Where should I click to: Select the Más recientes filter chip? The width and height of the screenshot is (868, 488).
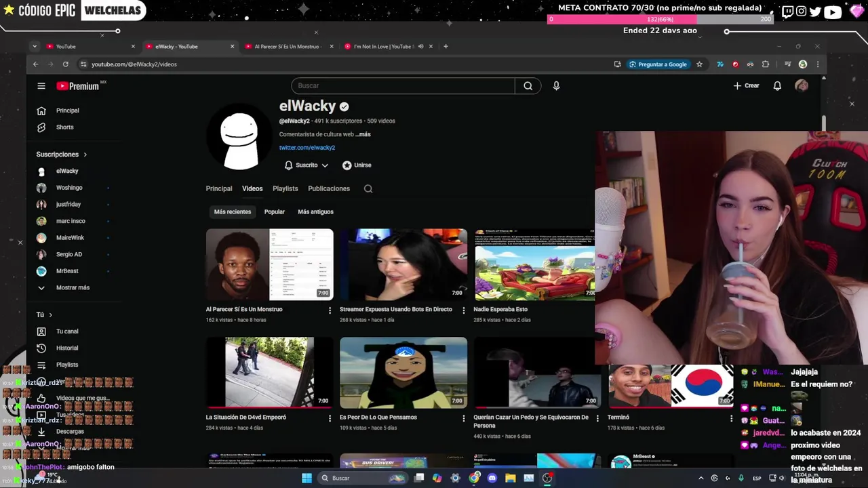pyautogui.click(x=233, y=212)
